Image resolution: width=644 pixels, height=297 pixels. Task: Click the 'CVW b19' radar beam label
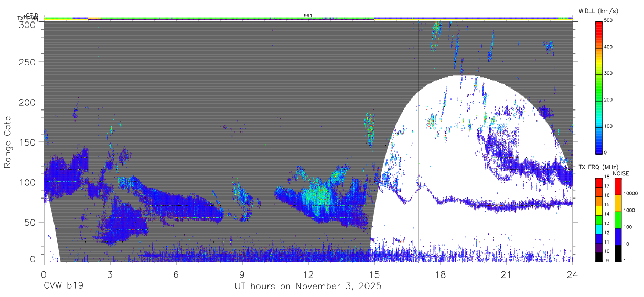pyautogui.click(x=63, y=287)
